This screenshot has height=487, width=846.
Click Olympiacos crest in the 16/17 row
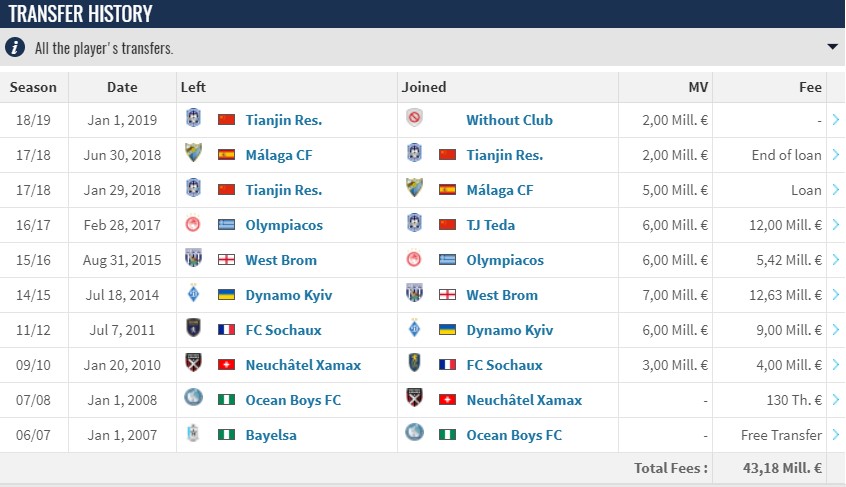click(193, 224)
